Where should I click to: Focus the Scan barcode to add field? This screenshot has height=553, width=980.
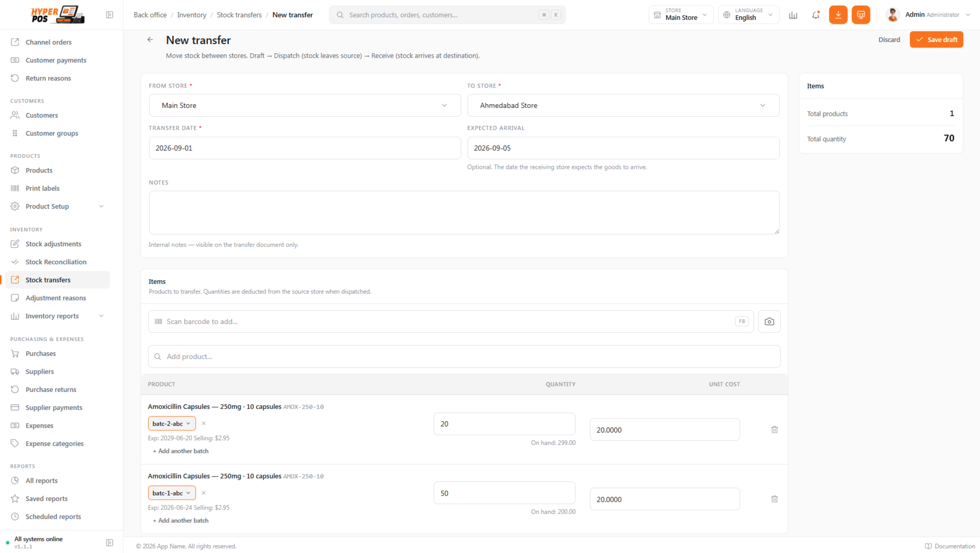[451, 321]
